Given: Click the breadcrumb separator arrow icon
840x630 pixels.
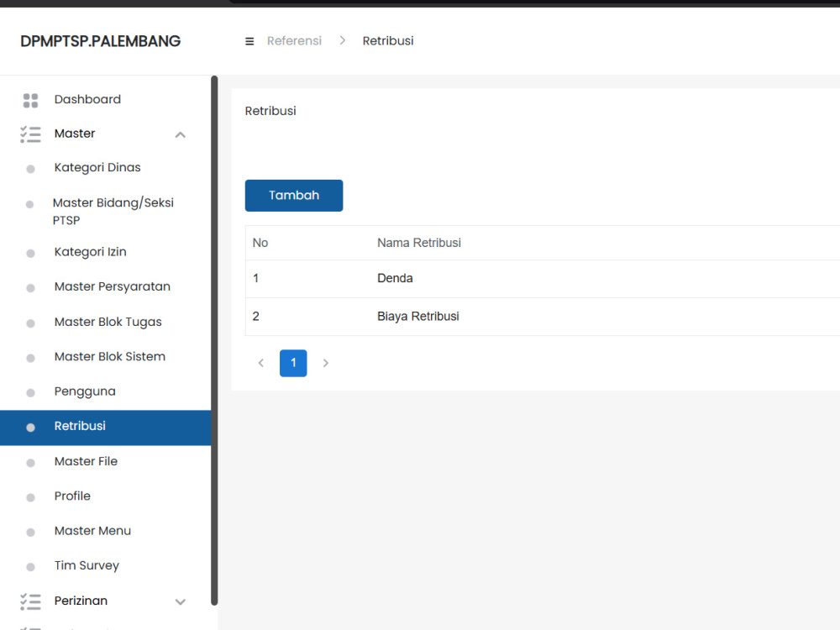Looking at the screenshot, I should pos(343,40).
